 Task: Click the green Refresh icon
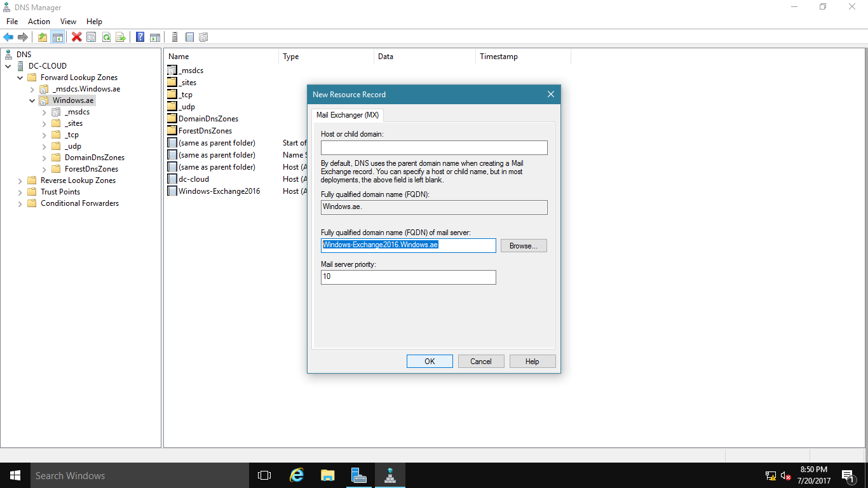click(x=106, y=37)
